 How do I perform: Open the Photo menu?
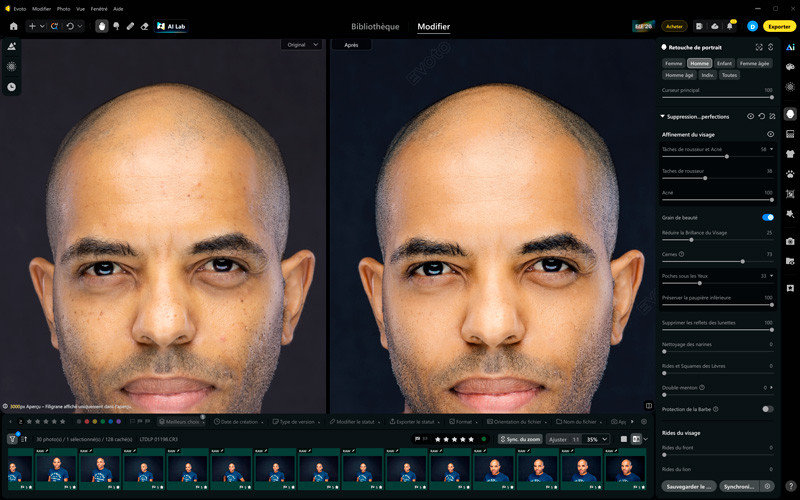click(x=63, y=9)
